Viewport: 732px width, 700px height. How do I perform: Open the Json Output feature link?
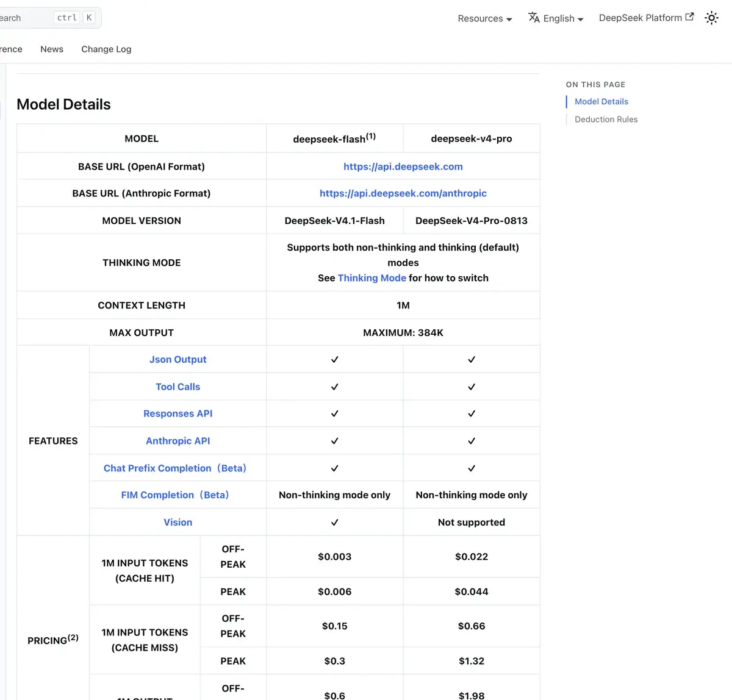click(x=178, y=360)
